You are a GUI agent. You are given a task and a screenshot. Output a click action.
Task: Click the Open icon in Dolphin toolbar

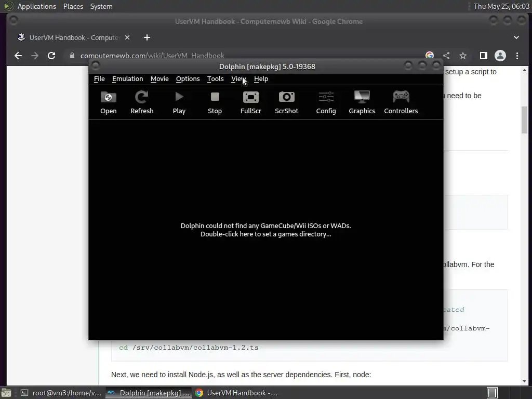(x=108, y=103)
